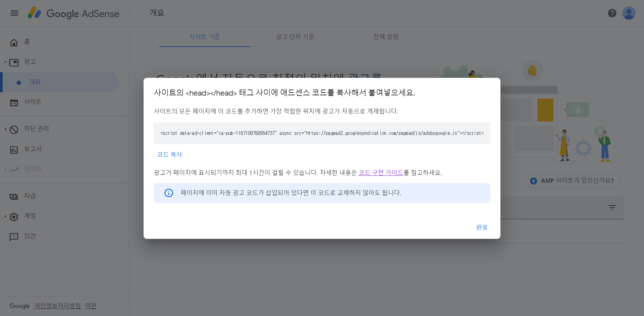Click the filter list icon behind dialog
Viewport: 644px width, 316px height.
(612, 208)
